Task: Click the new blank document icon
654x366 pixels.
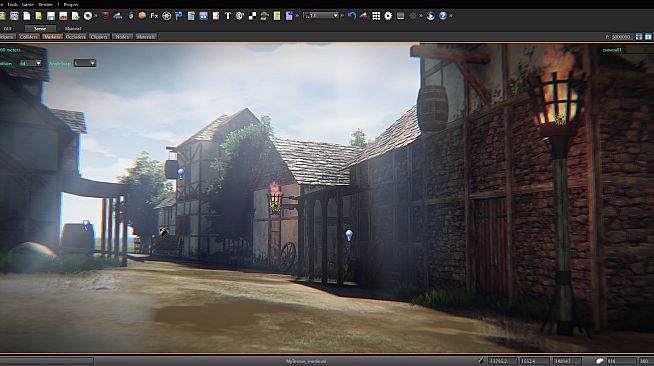Action: [x=27, y=16]
